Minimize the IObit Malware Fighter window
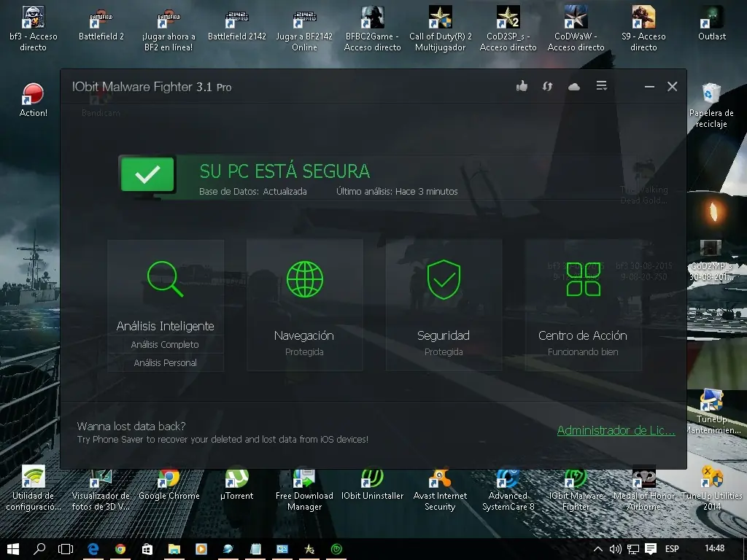Viewport: 747px width, 560px height. 649,87
